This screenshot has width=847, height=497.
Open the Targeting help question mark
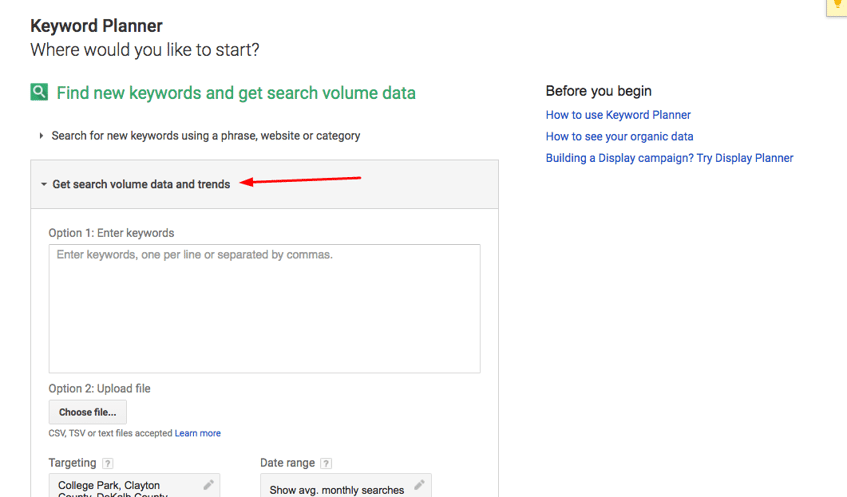pyautogui.click(x=108, y=464)
